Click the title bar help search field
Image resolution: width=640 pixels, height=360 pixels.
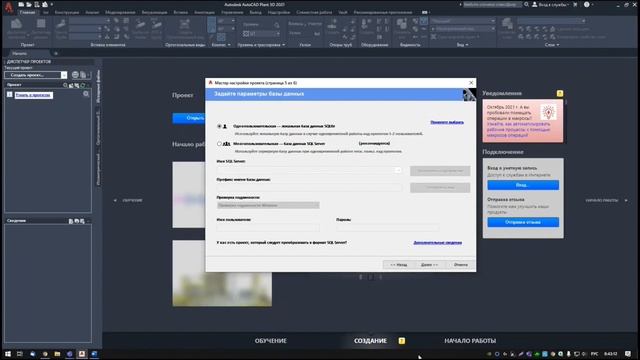point(492,4)
